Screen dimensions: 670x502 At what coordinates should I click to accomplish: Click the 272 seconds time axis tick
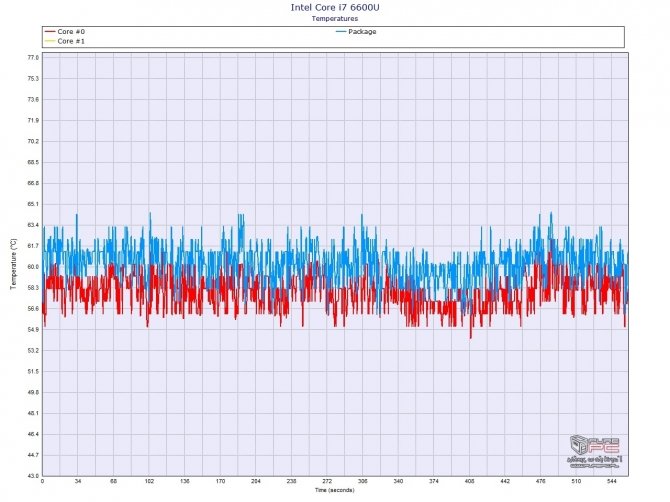(x=327, y=481)
